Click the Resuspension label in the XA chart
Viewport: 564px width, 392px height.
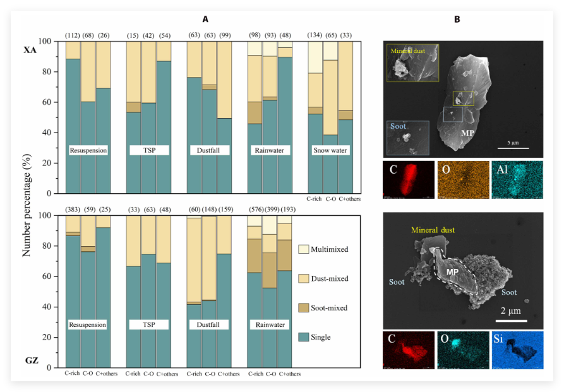click(x=88, y=151)
